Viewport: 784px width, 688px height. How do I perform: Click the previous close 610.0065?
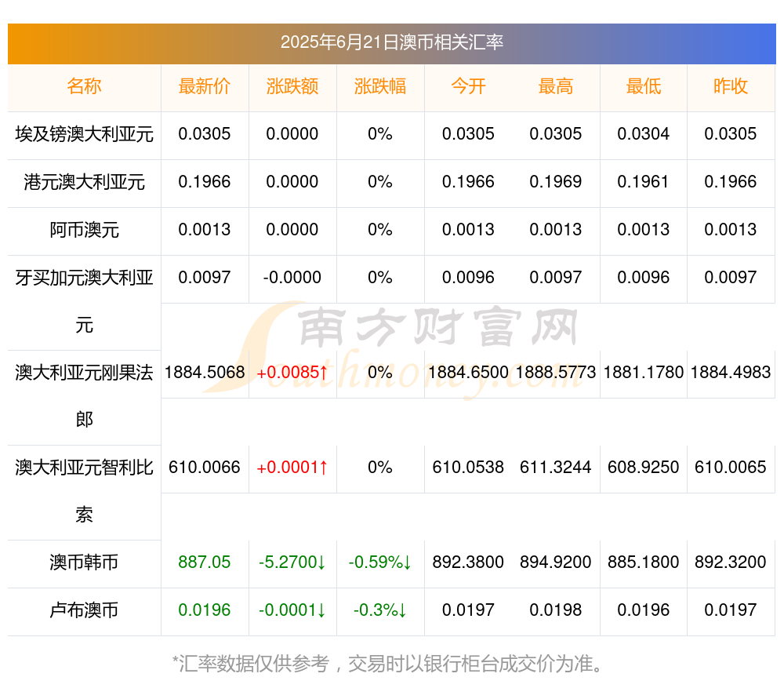click(731, 468)
